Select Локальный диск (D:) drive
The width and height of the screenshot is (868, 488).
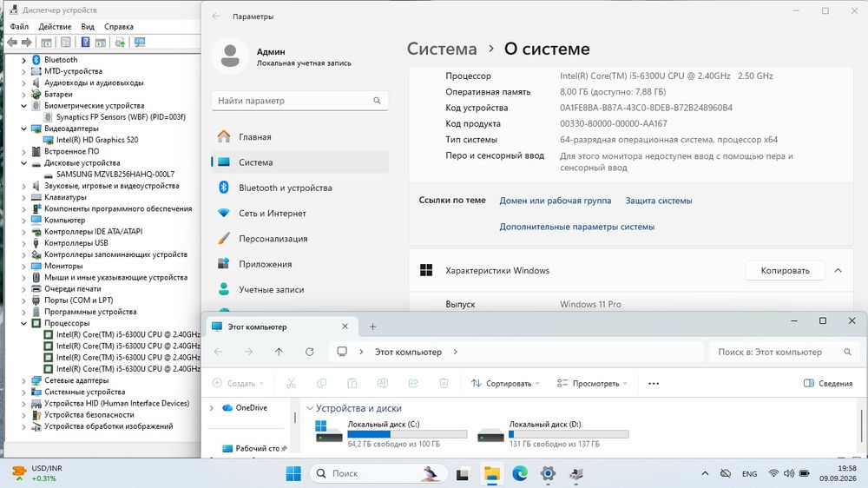click(x=552, y=433)
